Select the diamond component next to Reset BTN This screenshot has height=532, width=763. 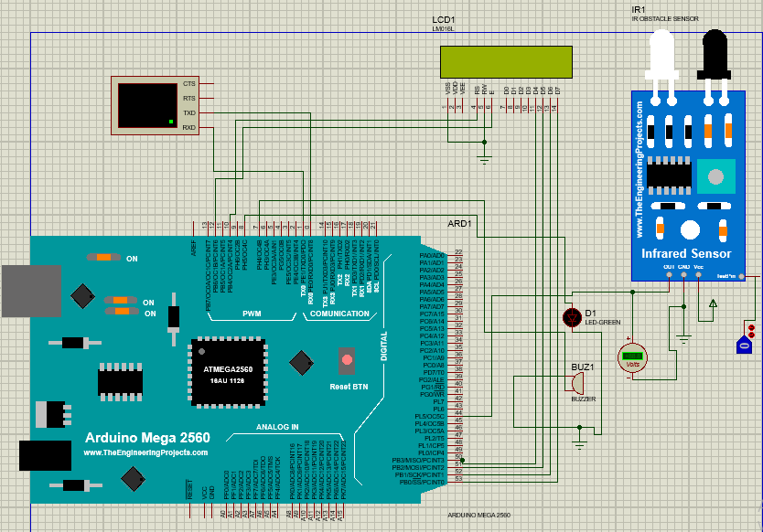pos(301,363)
